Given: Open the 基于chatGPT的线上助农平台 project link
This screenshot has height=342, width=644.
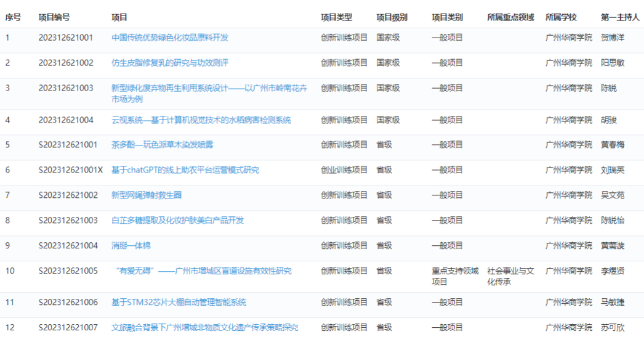Looking at the screenshot, I should pos(185,170).
